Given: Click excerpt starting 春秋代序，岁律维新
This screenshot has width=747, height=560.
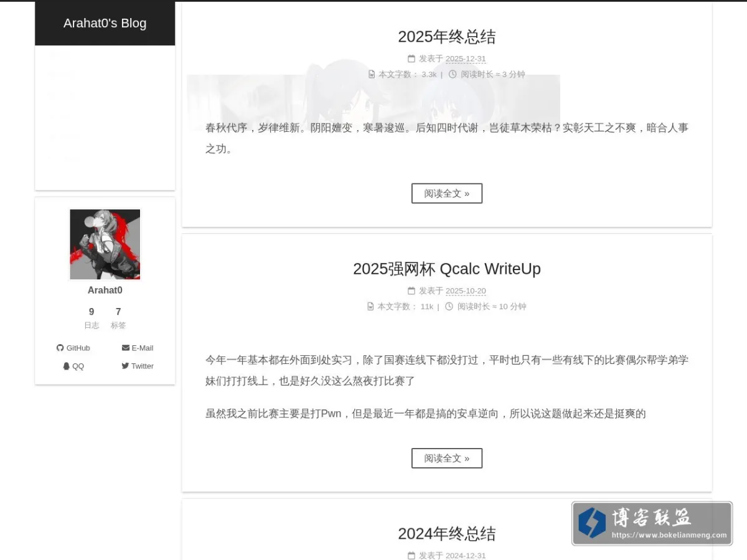Looking at the screenshot, I should point(447,138).
